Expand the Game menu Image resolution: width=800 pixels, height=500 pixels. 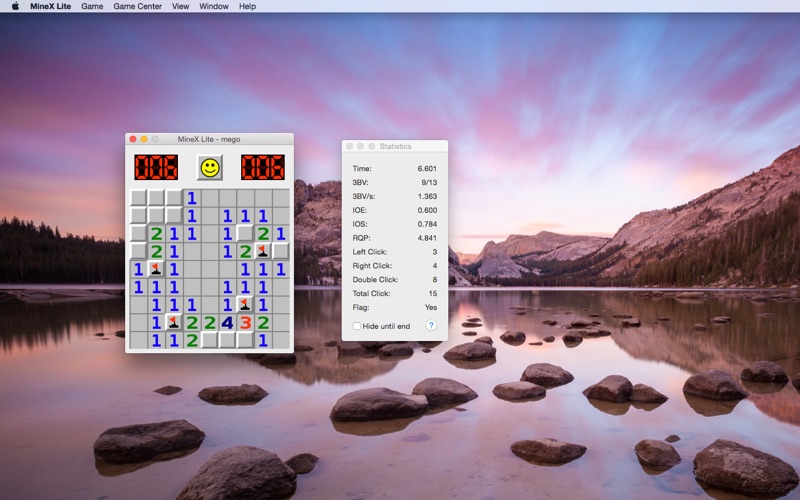click(92, 6)
